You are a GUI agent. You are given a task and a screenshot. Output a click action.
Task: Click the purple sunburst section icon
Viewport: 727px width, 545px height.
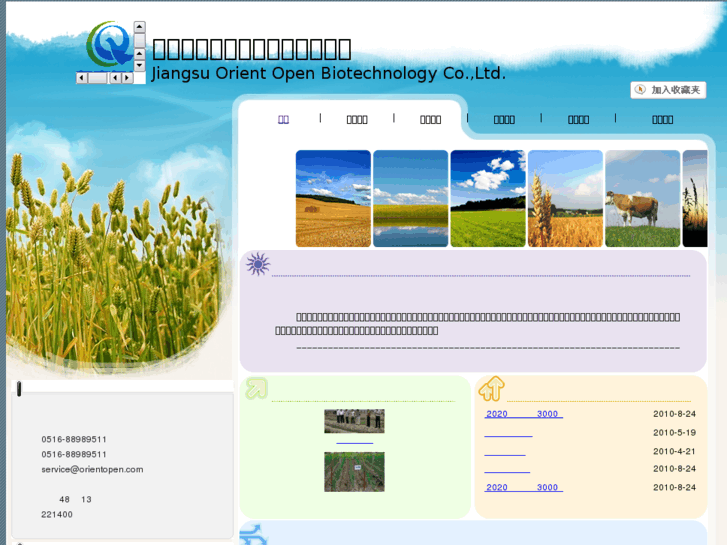click(x=258, y=265)
